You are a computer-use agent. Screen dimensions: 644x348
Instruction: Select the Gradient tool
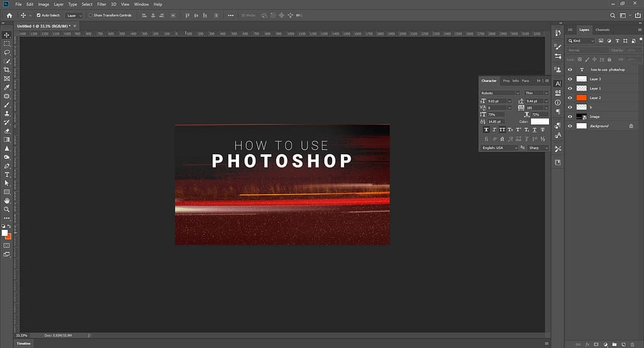(x=6, y=140)
